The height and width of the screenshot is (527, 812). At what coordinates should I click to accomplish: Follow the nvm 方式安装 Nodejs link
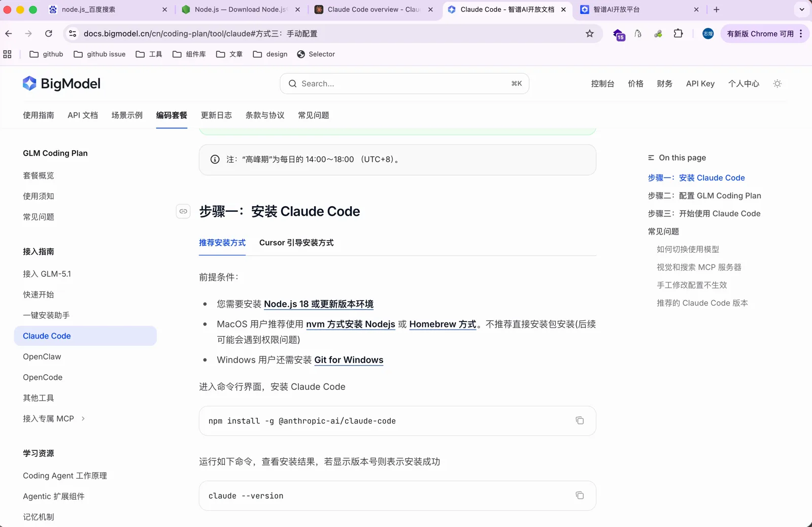coord(351,324)
